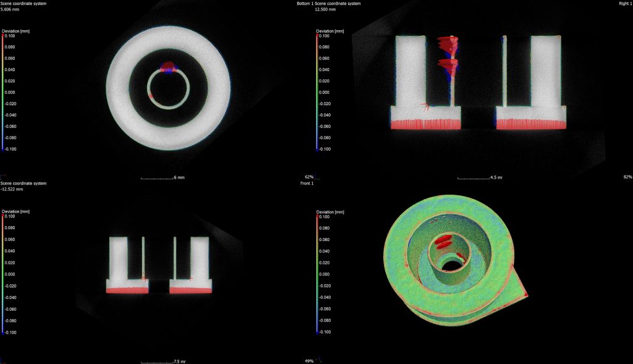The image size is (633, 364).
Task: Select the 'Right 1' view label
Action: [x=626, y=4]
